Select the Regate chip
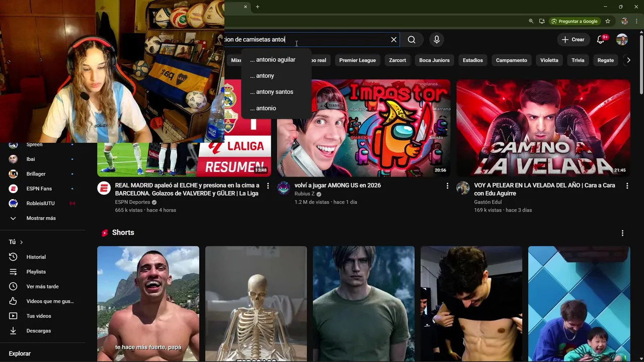Viewport: 644px width, 362px height. click(x=605, y=60)
